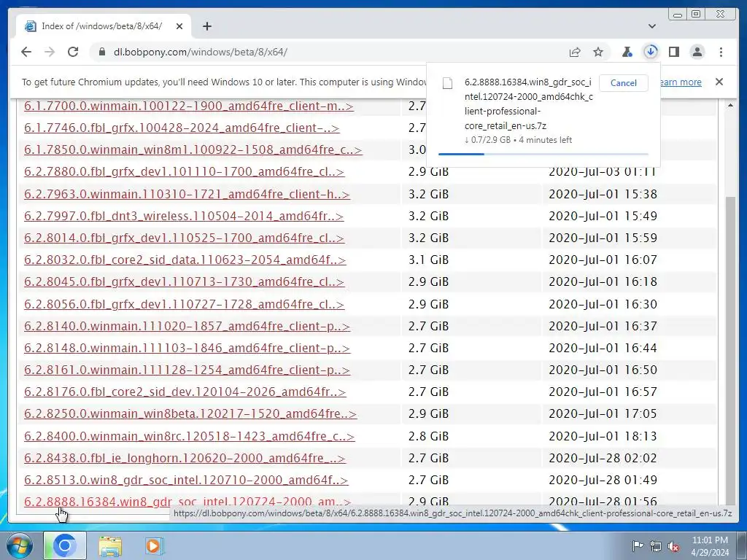View site security padlock info
This screenshot has width=747, height=560.
pos(101,52)
